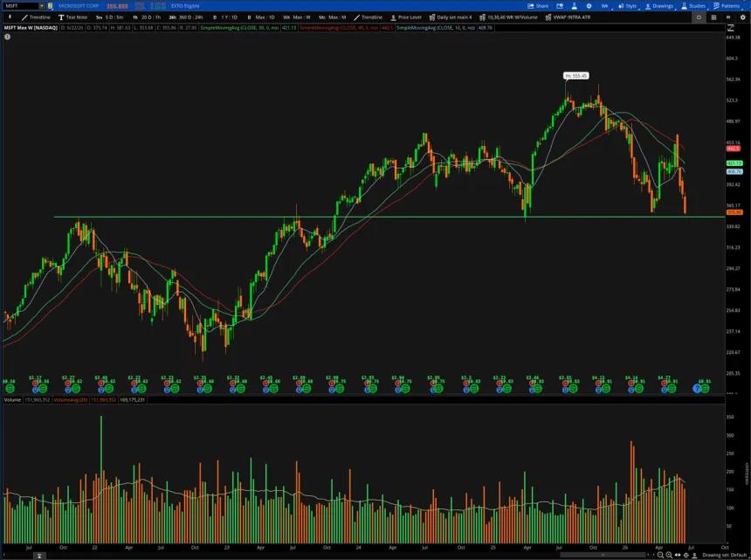Select the Text Note tool
The image size is (751, 560).
tap(72, 17)
